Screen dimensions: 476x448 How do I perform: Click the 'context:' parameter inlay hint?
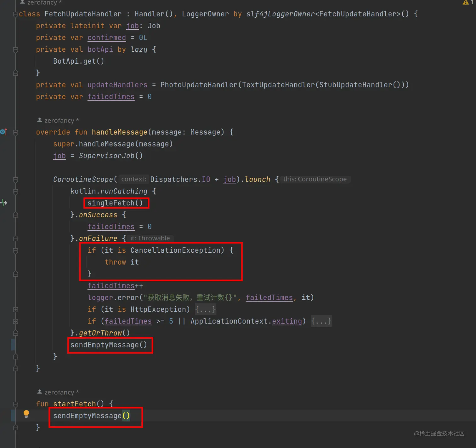[134, 179]
